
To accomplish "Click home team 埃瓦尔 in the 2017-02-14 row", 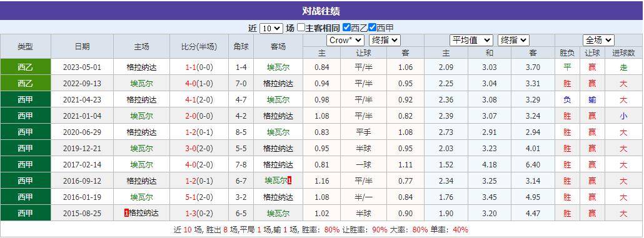I will click(x=142, y=164).
